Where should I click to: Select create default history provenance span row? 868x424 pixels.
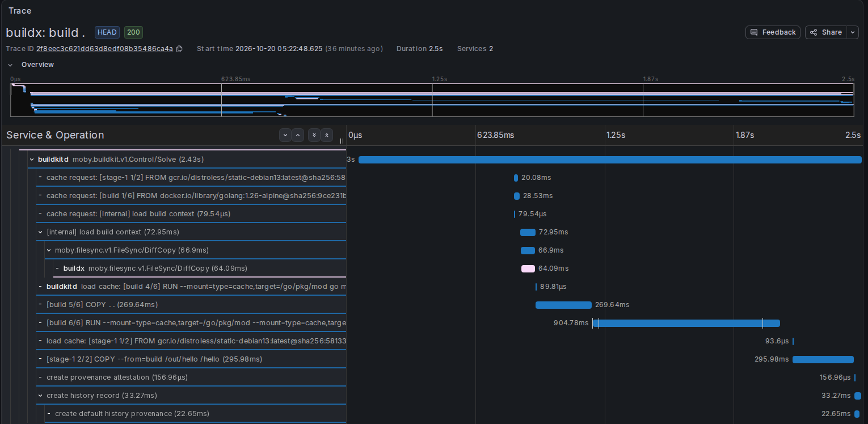coord(195,414)
